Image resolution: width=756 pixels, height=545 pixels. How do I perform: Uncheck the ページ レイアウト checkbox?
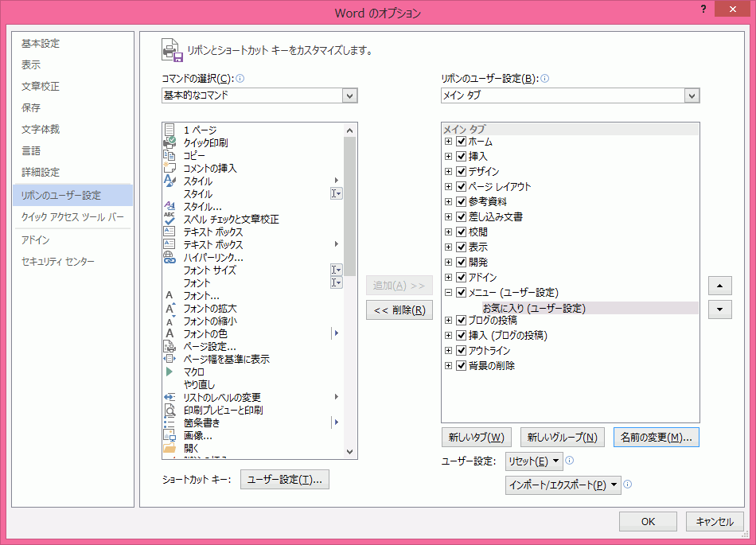coord(461,186)
